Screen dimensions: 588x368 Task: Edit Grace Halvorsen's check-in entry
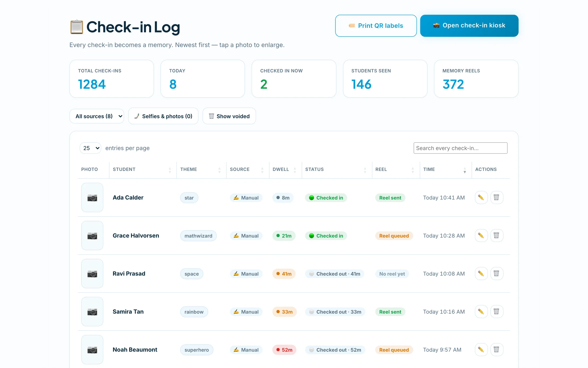481,236
